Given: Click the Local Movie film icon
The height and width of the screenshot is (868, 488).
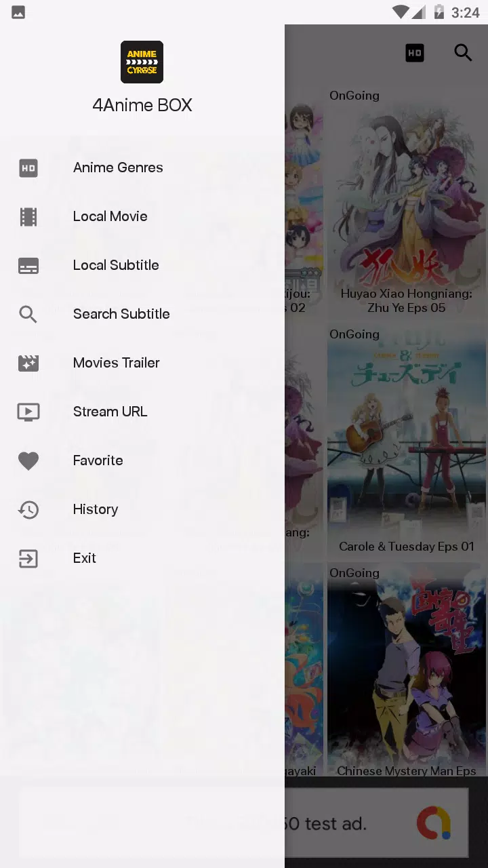Looking at the screenshot, I should click(x=28, y=216).
